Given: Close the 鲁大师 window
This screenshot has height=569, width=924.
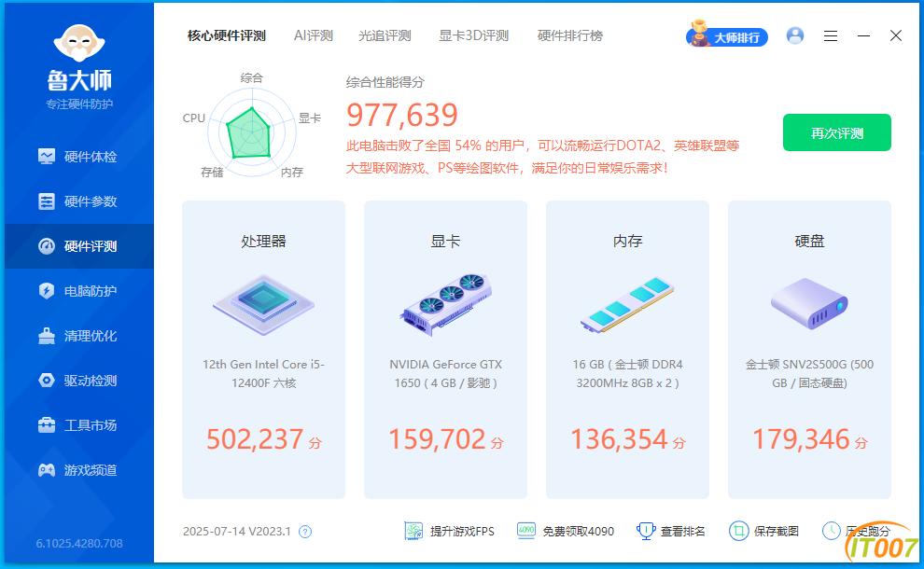Looking at the screenshot, I should (x=896, y=36).
